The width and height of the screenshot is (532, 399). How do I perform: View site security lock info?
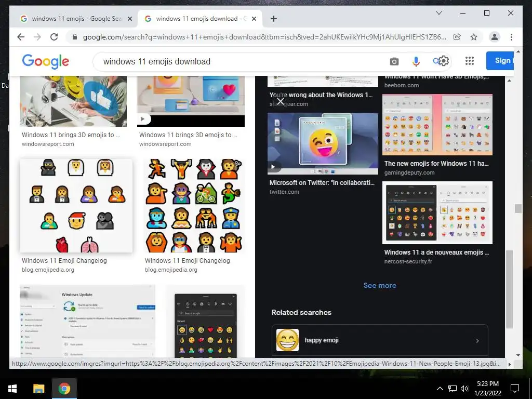tap(75, 37)
